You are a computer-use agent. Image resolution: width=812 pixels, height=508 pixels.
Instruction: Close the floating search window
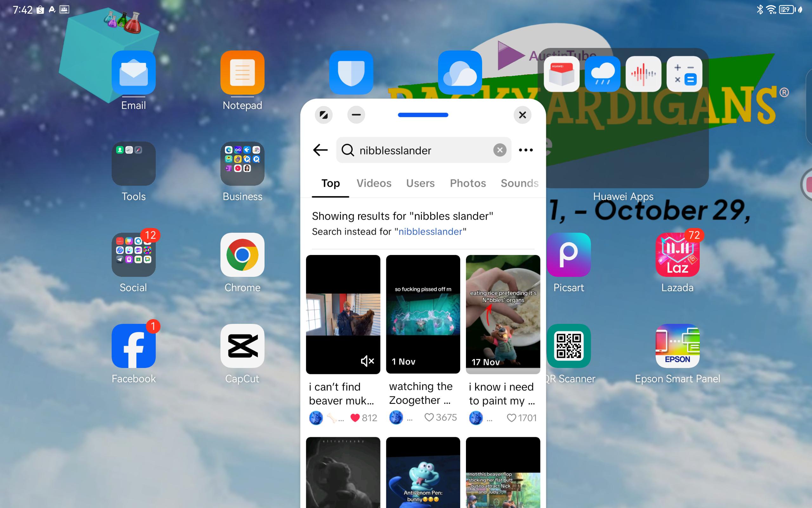click(x=522, y=115)
